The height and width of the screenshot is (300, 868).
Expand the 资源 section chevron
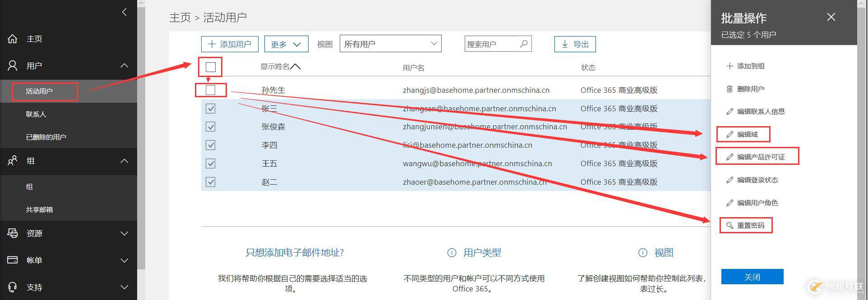[125, 233]
